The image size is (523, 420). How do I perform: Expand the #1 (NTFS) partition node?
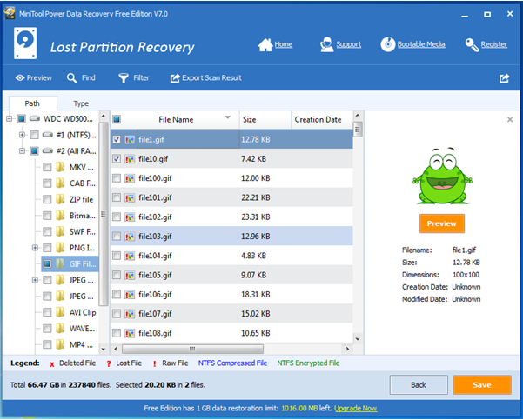[x=22, y=135]
